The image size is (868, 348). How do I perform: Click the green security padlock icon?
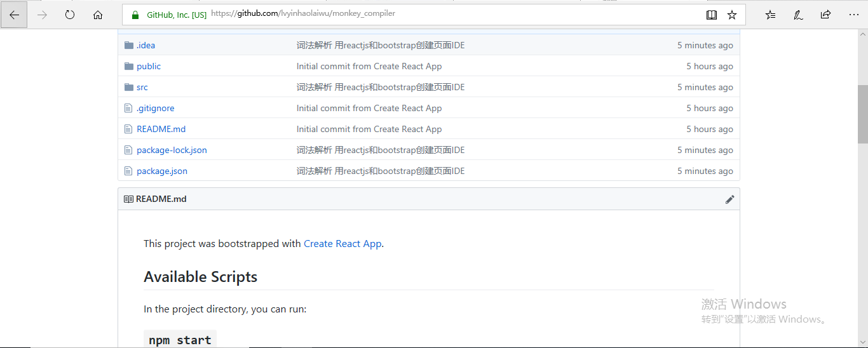point(135,15)
